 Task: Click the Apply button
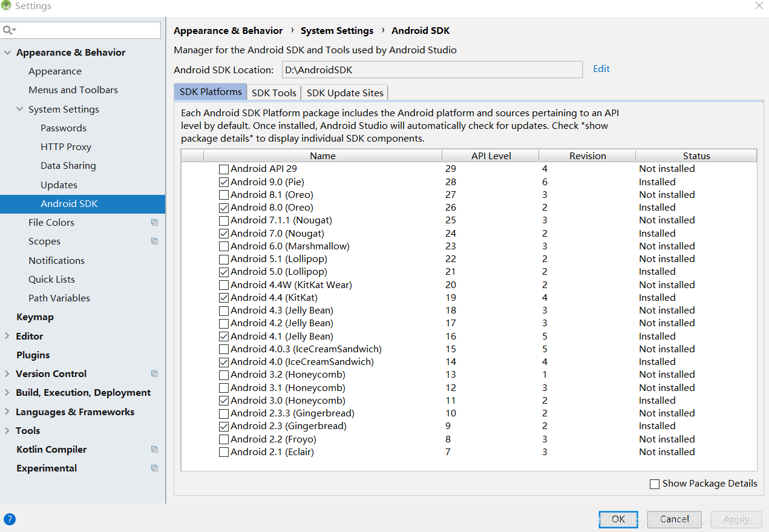click(x=736, y=519)
